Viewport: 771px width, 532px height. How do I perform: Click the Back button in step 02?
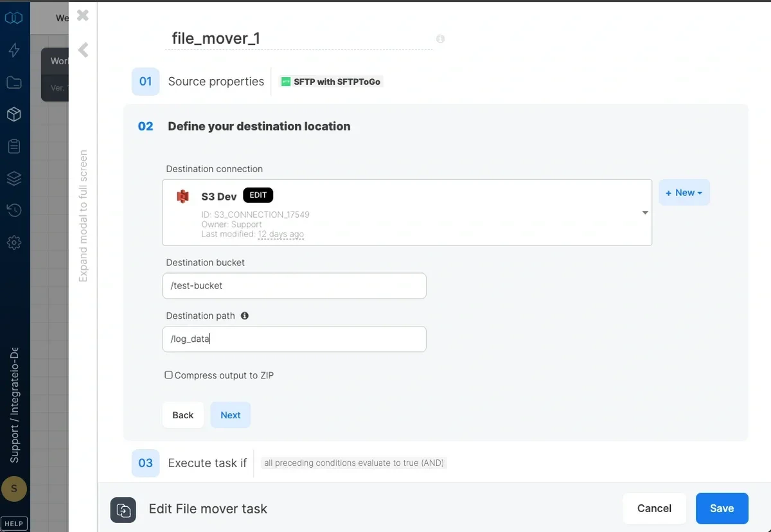(182, 415)
